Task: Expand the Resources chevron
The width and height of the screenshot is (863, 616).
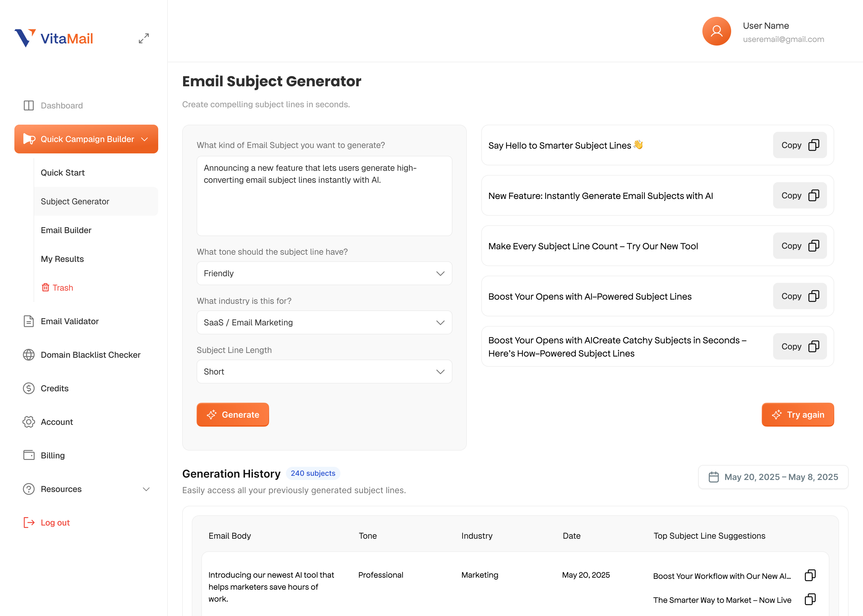Action: click(146, 489)
